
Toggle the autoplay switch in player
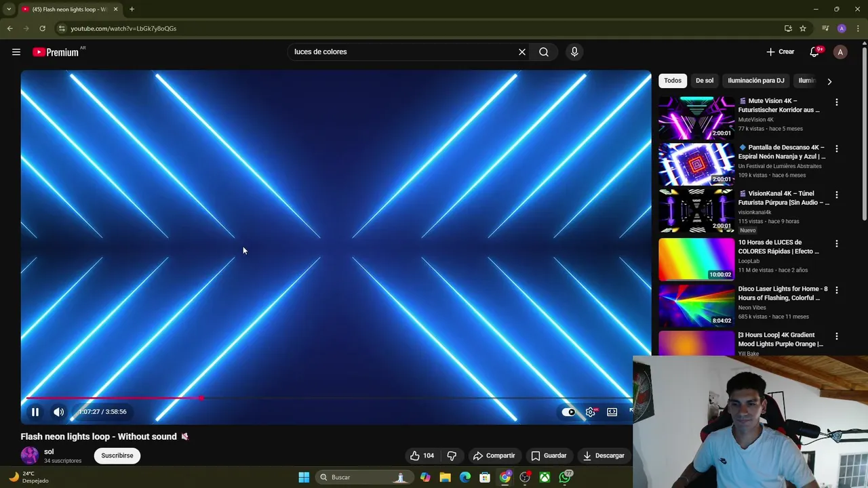(569, 411)
